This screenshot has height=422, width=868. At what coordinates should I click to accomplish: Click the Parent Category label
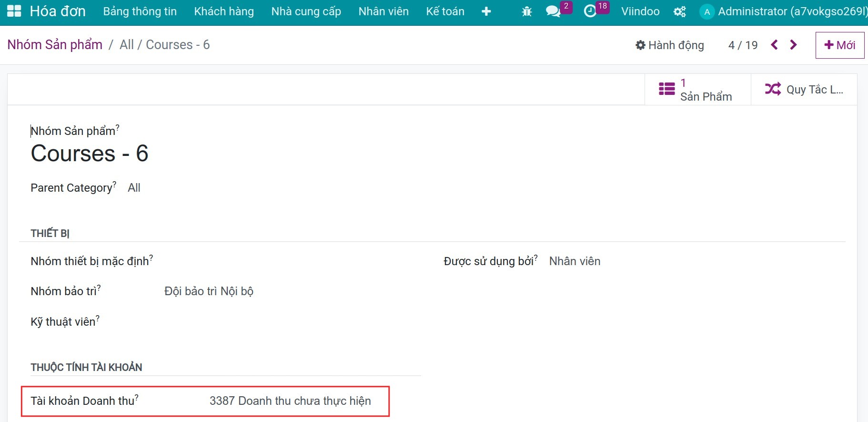coord(73,187)
